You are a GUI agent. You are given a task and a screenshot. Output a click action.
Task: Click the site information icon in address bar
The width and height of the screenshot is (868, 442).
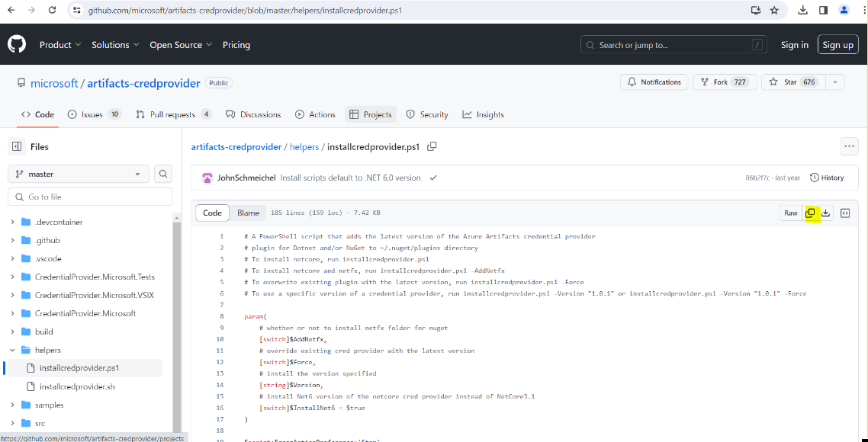pos(77,10)
